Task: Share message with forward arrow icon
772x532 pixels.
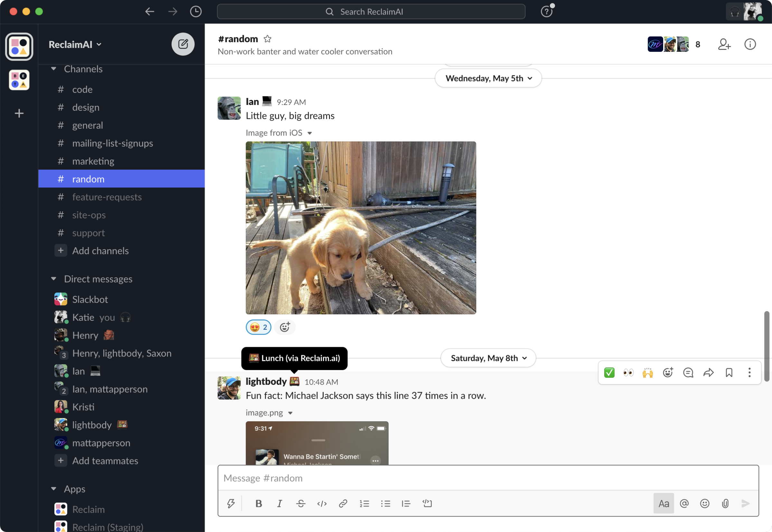Action: click(x=708, y=372)
